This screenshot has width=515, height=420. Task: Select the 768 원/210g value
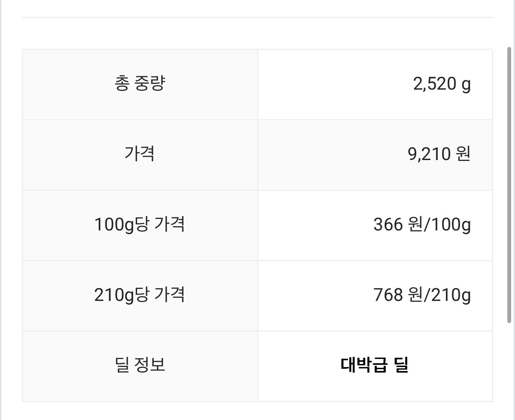click(x=422, y=295)
